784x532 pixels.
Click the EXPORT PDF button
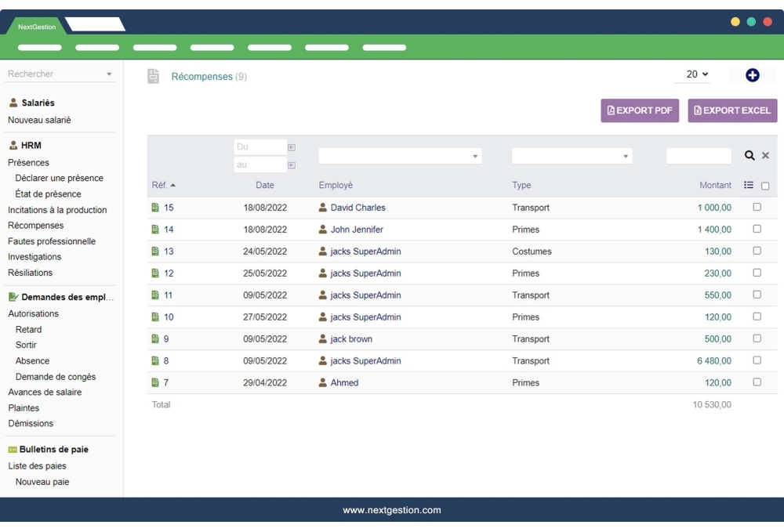pyautogui.click(x=640, y=110)
